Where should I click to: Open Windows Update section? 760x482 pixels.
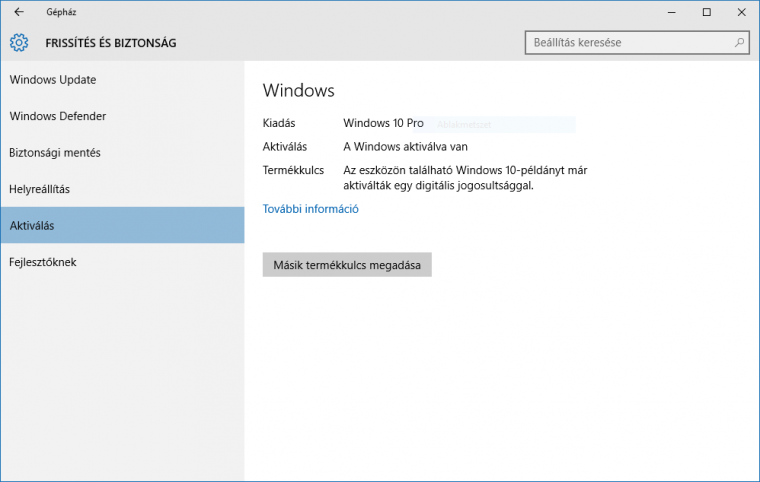122,80
